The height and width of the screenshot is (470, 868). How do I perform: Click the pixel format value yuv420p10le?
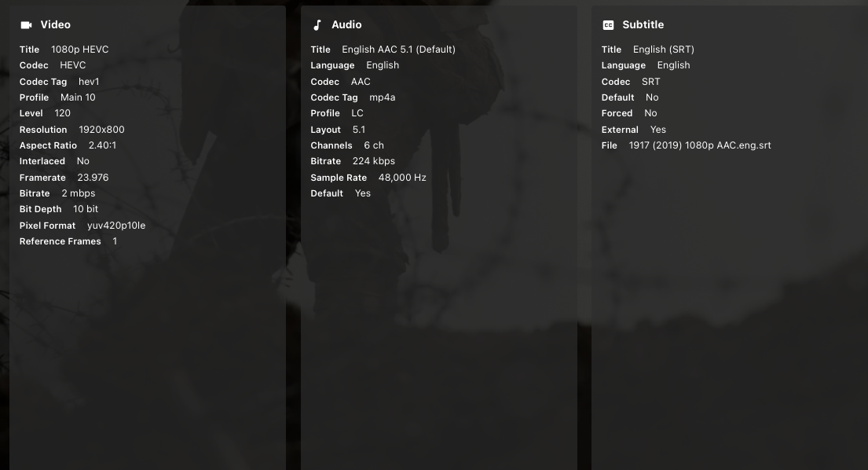click(116, 226)
